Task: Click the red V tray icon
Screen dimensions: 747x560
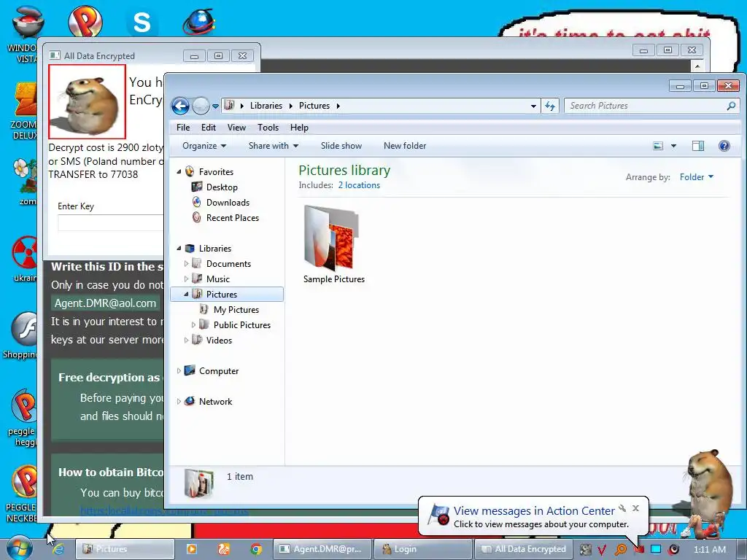Action: (x=602, y=550)
